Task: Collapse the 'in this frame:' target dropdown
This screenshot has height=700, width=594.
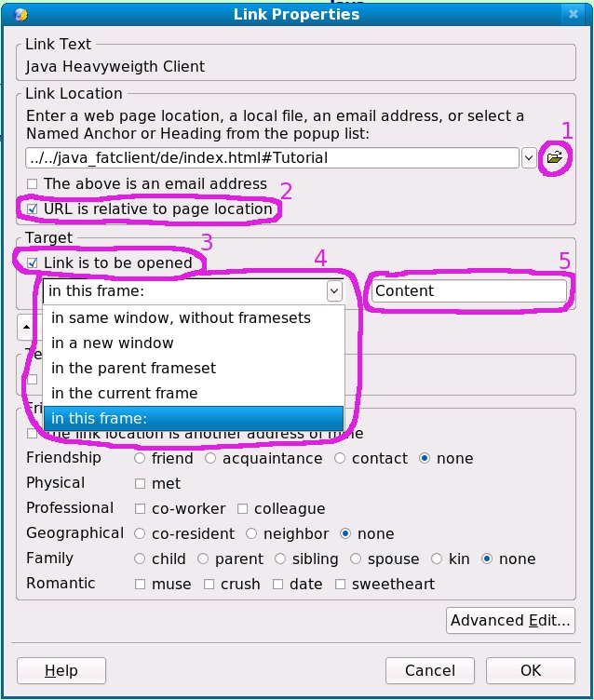Action: [333, 290]
